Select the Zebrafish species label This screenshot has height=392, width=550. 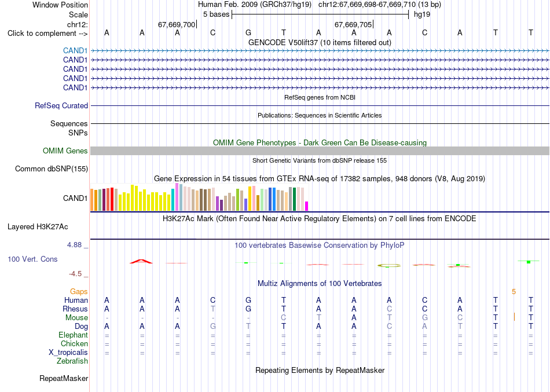[72, 361]
